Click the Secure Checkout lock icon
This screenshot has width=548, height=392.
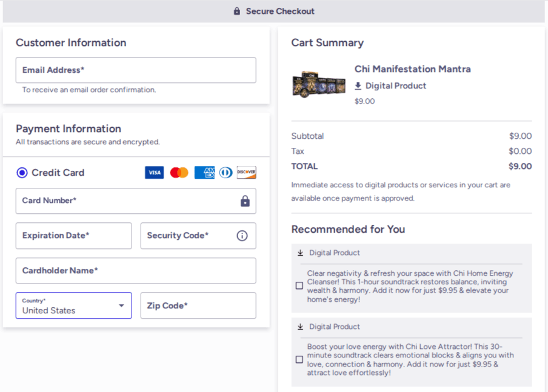point(237,12)
